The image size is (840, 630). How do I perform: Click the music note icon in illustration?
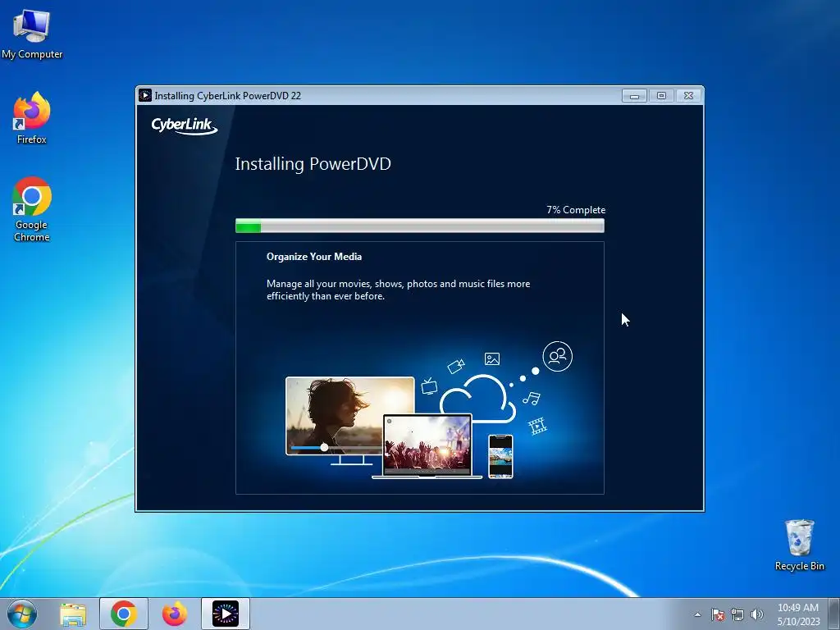coord(532,398)
